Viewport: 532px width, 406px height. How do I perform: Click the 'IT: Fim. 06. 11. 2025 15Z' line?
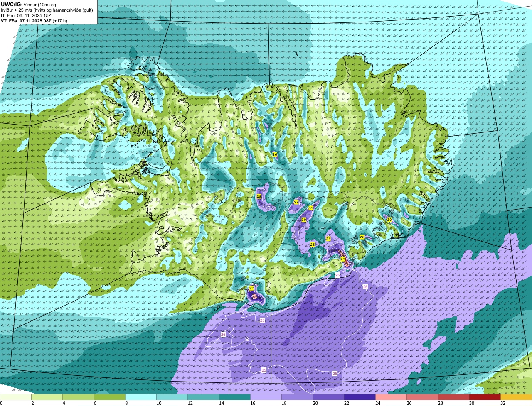pyautogui.click(x=26, y=15)
